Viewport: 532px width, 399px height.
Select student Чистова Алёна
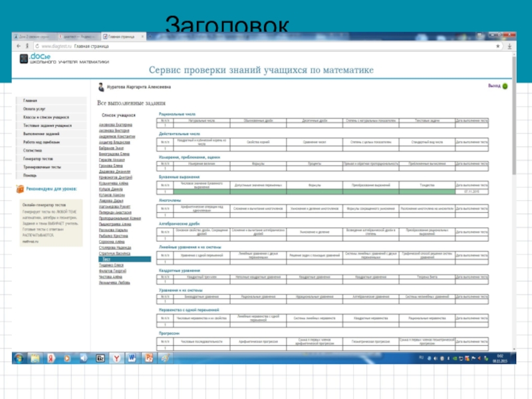pyautogui.click(x=110, y=277)
